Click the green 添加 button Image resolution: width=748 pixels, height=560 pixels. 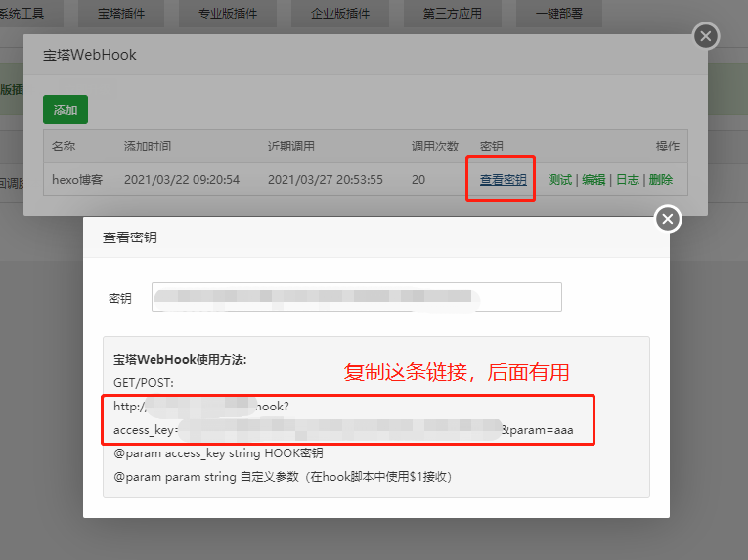point(66,110)
